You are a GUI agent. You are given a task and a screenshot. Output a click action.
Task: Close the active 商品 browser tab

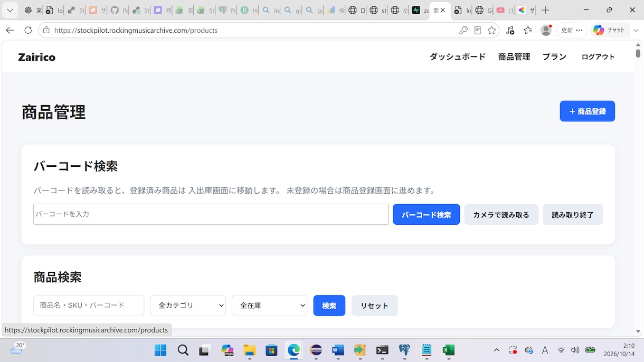(443, 10)
